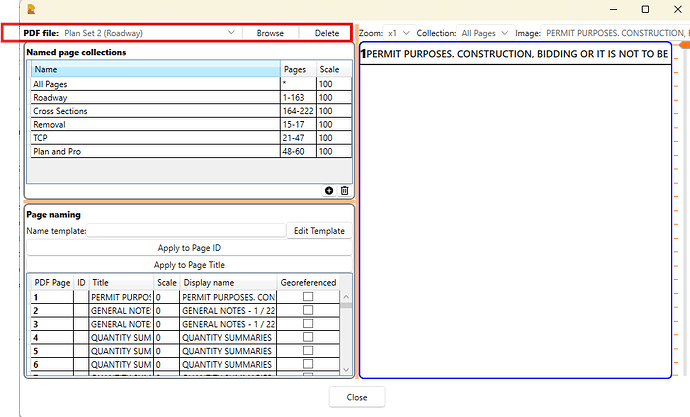Click page table scrollbar down arrow
Image resolution: width=690 pixels, height=417 pixels.
click(x=347, y=372)
